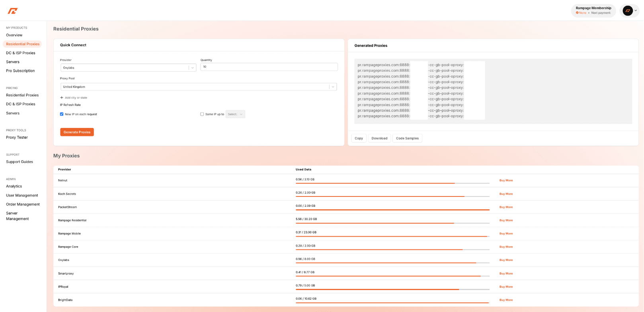644x312 pixels.
Task: Click the BrightData provider name
Action: [x=65, y=300]
